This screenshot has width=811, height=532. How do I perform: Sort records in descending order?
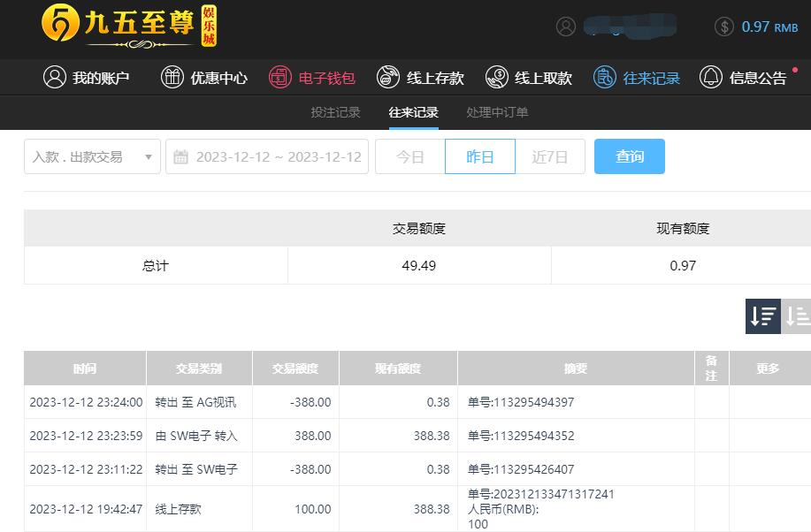762,315
